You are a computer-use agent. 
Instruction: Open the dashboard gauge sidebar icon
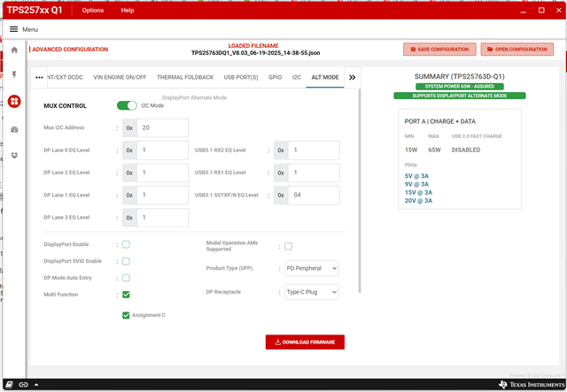pyautogui.click(x=14, y=130)
